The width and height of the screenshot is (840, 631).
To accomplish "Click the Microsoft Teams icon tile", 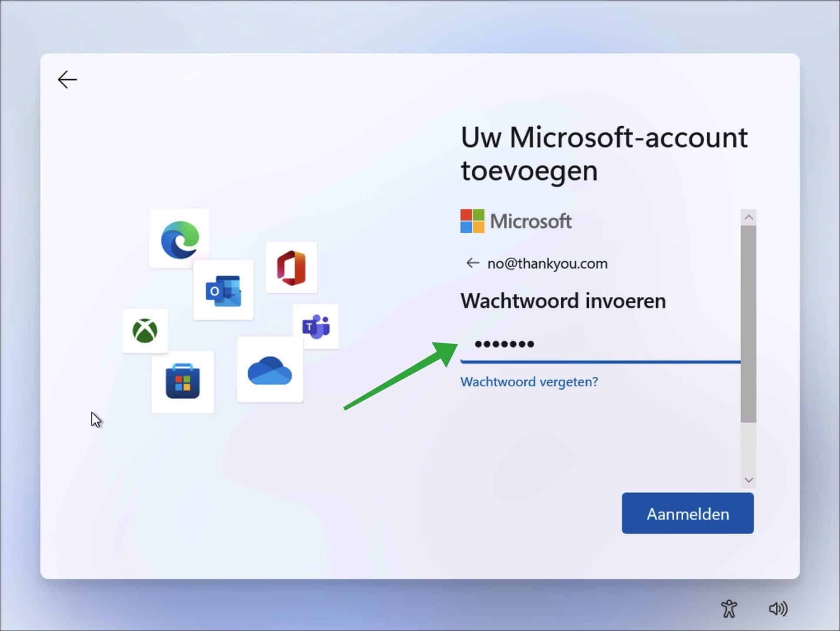I will 316,326.
